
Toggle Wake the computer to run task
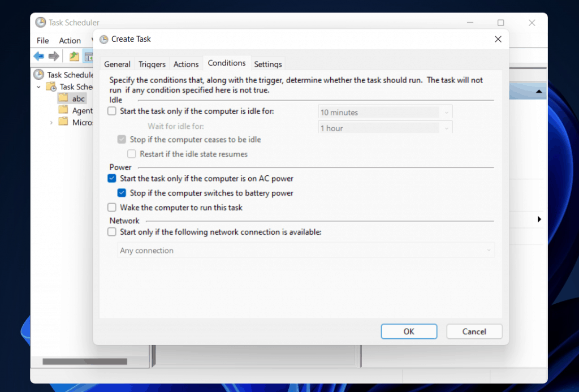coord(112,208)
